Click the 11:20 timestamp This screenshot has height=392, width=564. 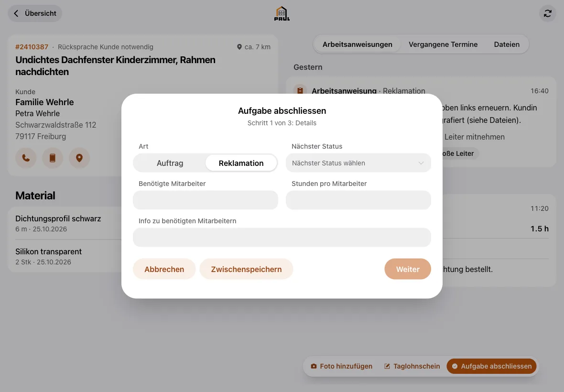[x=539, y=208]
